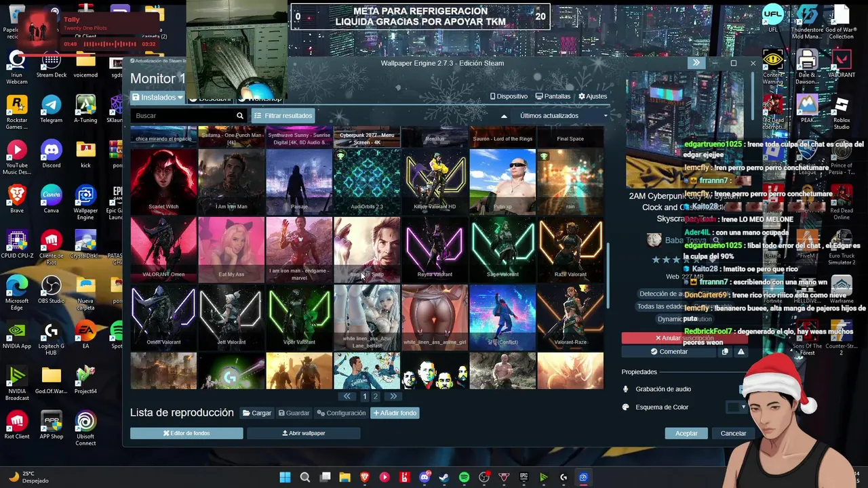Click Guardar playlist button
The height and width of the screenshot is (488, 868).
[293, 413]
